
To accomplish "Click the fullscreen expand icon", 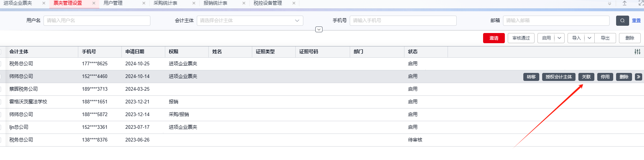I will click(x=640, y=3).
